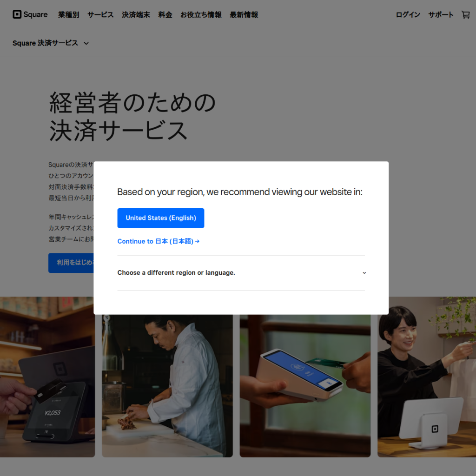Image resolution: width=476 pixels, height=476 pixels.
Task: Click the photo of smiling shop clerk
Action: [427, 377]
